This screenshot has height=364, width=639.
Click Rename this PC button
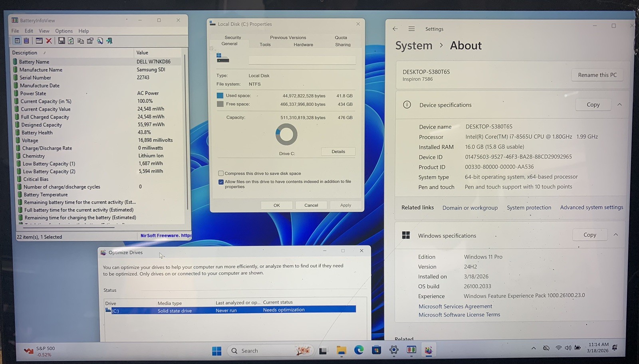pyautogui.click(x=597, y=75)
